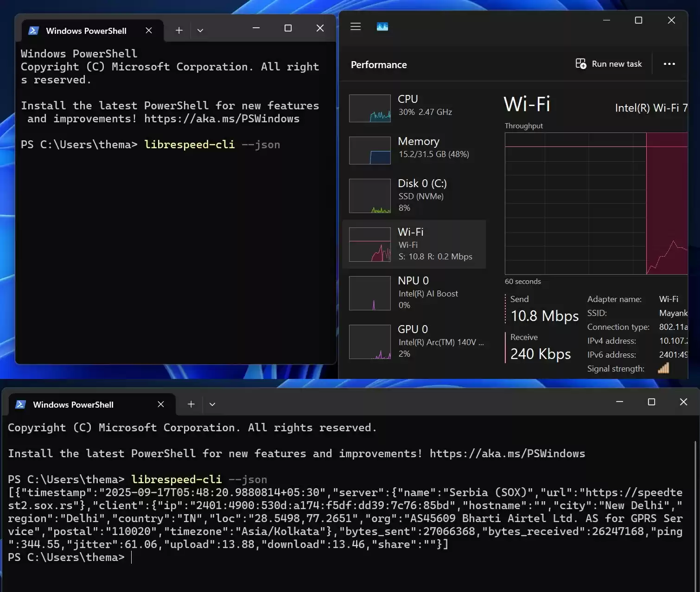The height and width of the screenshot is (592, 700).
Task: Click the Run new task plus icon
Action: point(581,63)
